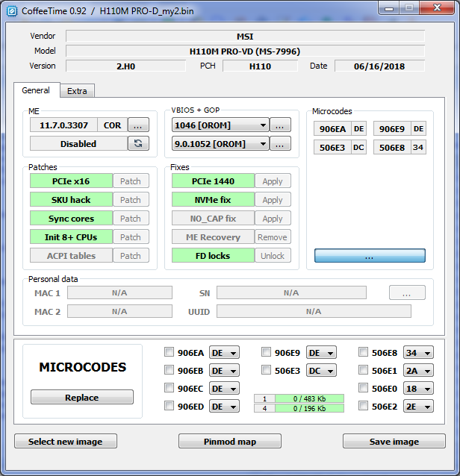Check the 906EA microcode checkbox
Screen dimensions: 460x476
[169, 352]
